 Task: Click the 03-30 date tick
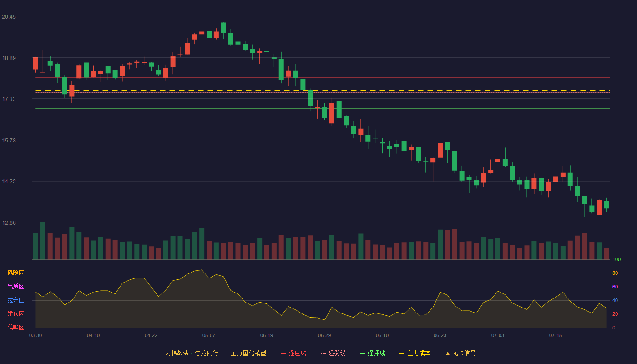pyautogui.click(x=35, y=335)
